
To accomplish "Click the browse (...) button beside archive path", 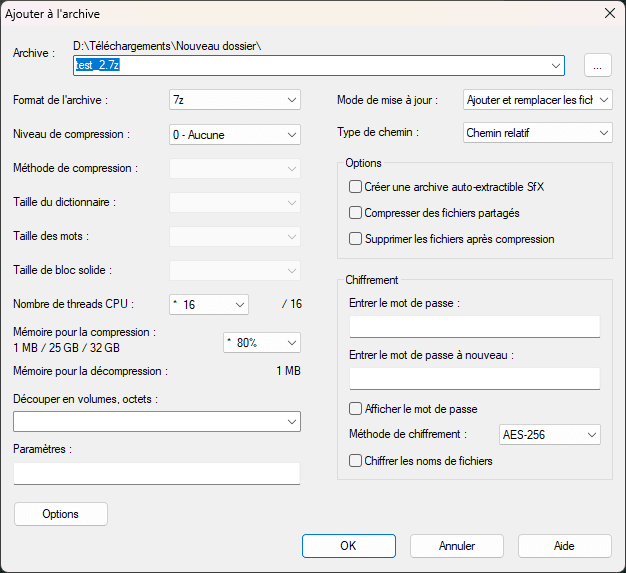I will [597, 65].
